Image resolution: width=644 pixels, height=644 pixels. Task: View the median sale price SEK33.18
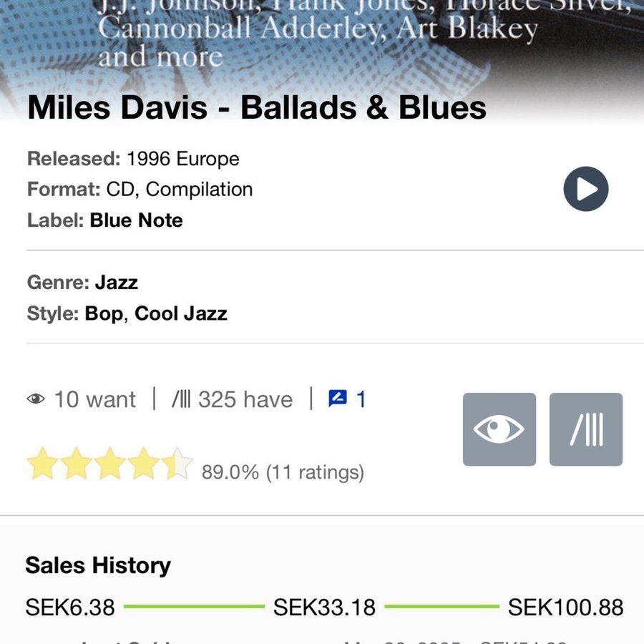(x=324, y=608)
